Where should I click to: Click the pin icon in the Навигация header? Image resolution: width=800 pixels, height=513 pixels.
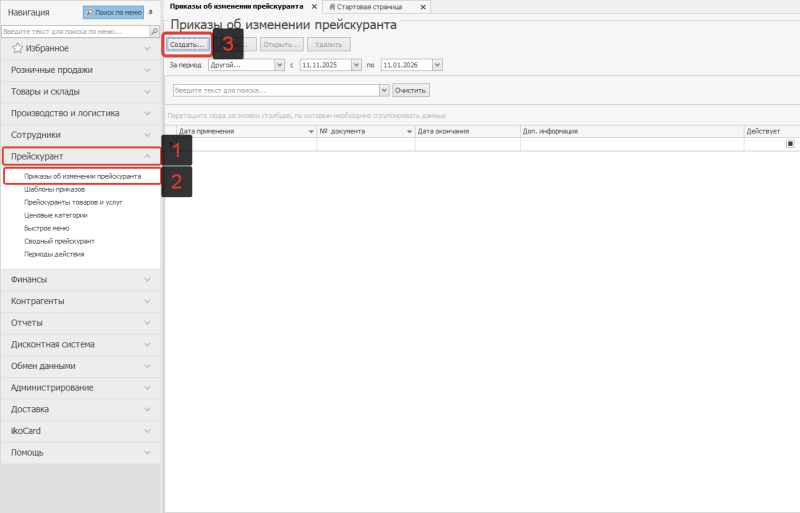click(x=151, y=12)
